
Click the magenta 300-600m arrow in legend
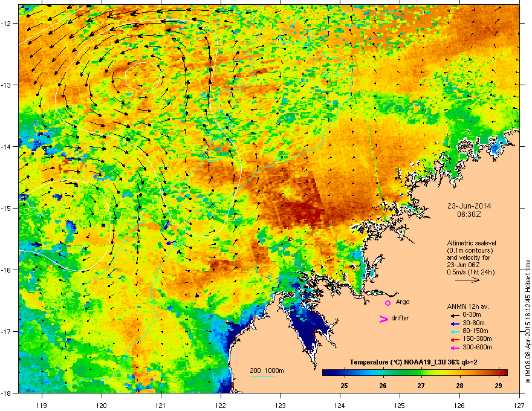tap(455, 348)
